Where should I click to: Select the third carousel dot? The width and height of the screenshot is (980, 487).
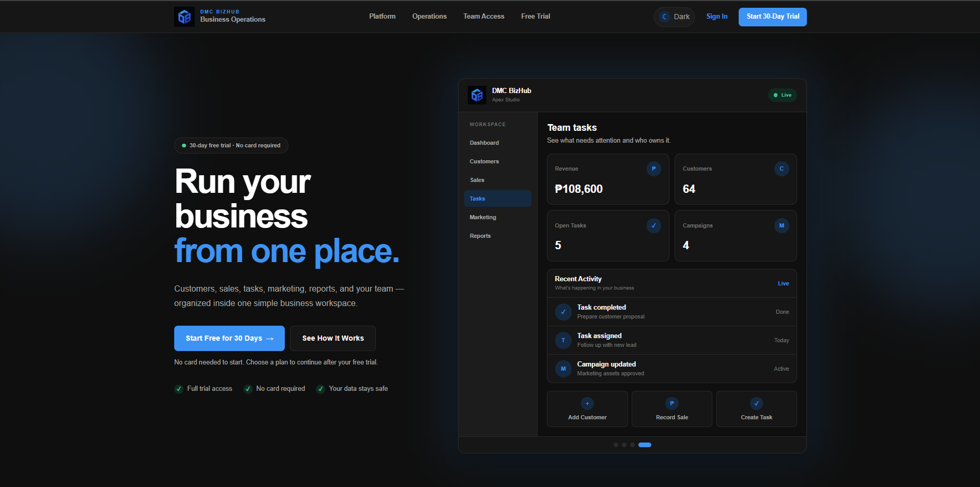[x=632, y=445]
